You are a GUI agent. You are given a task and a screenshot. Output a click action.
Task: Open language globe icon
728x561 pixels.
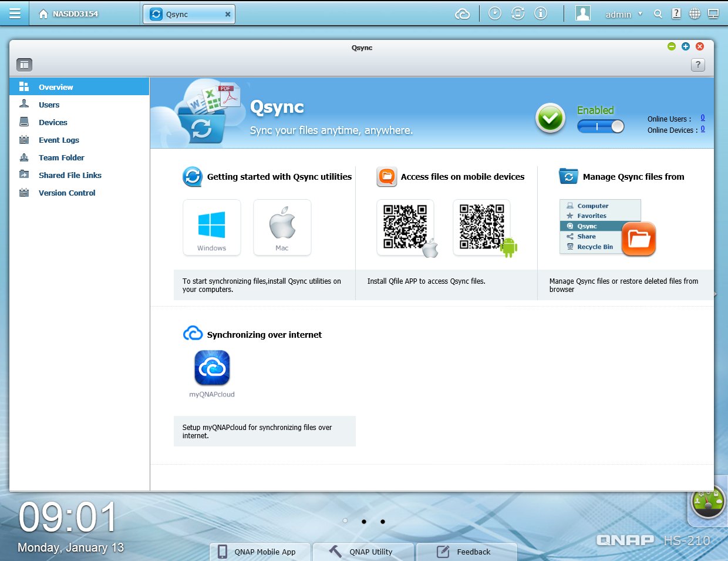point(695,14)
